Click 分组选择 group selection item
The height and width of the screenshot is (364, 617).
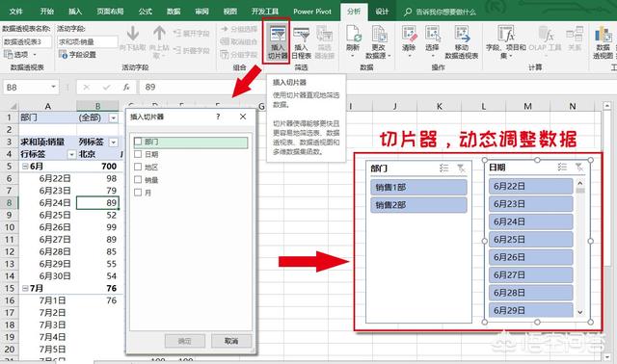pyautogui.click(x=239, y=29)
